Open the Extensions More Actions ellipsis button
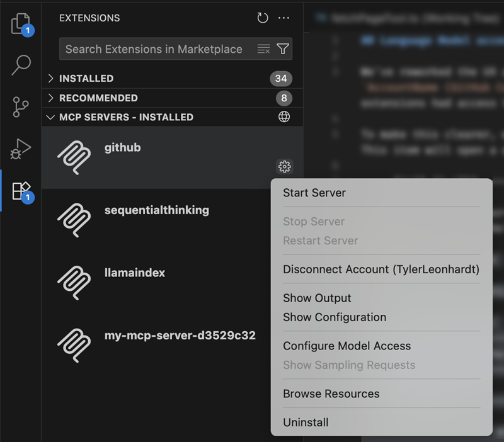The height and width of the screenshot is (442, 504). pos(283,18)
